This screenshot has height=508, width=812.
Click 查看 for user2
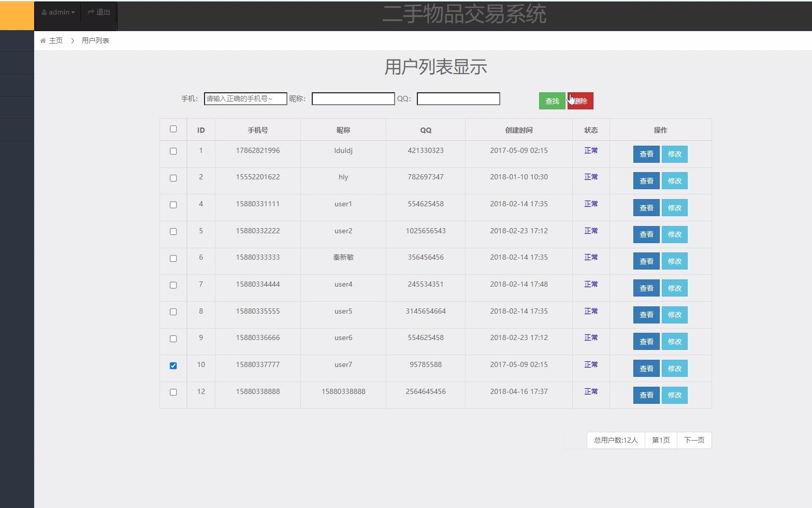646,234
